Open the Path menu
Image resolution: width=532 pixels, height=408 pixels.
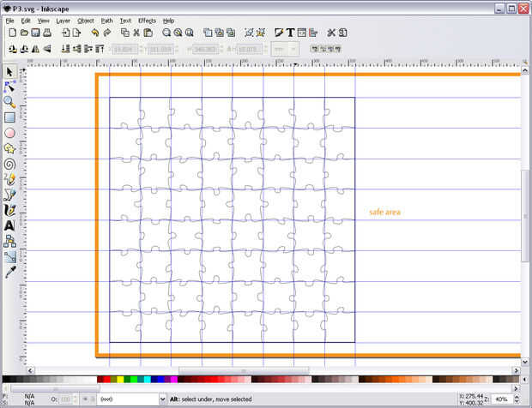click(107, 21)
